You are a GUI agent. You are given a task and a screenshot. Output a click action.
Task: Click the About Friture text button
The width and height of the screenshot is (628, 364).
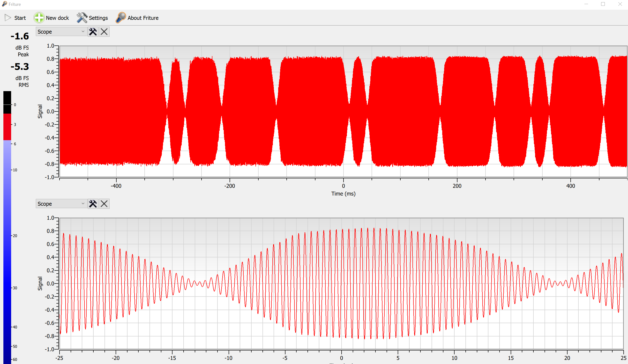click(x=143, y=18)
